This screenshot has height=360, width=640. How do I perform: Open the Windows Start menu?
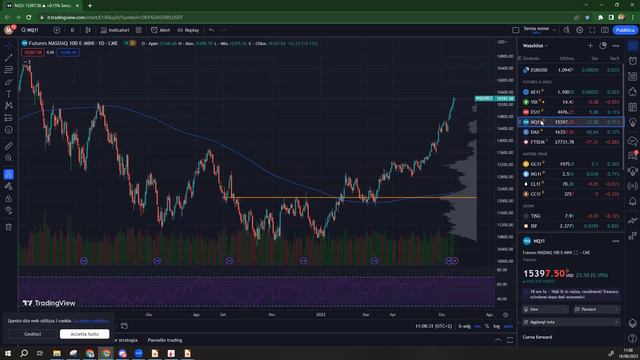8,353
